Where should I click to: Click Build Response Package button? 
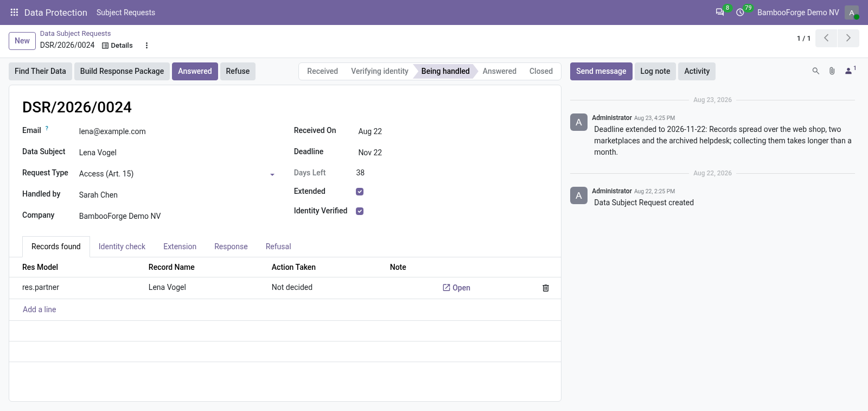click(122, 71)
